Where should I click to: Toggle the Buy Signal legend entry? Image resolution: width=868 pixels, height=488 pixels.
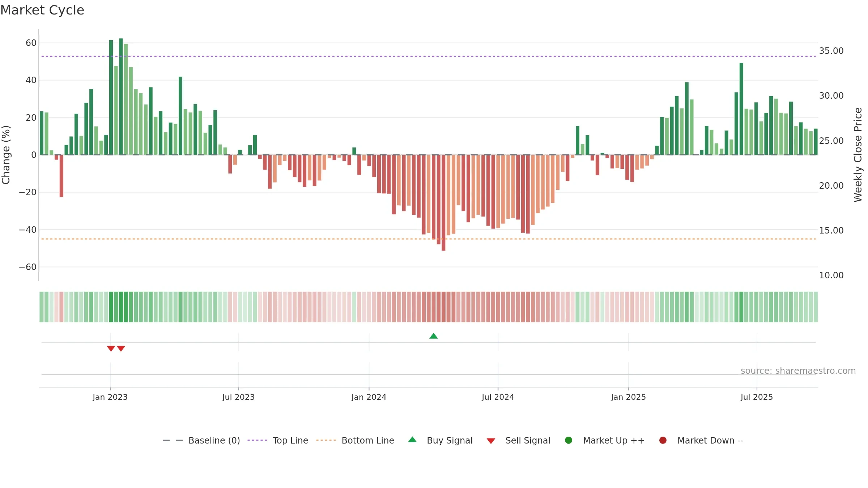(440, 440)
